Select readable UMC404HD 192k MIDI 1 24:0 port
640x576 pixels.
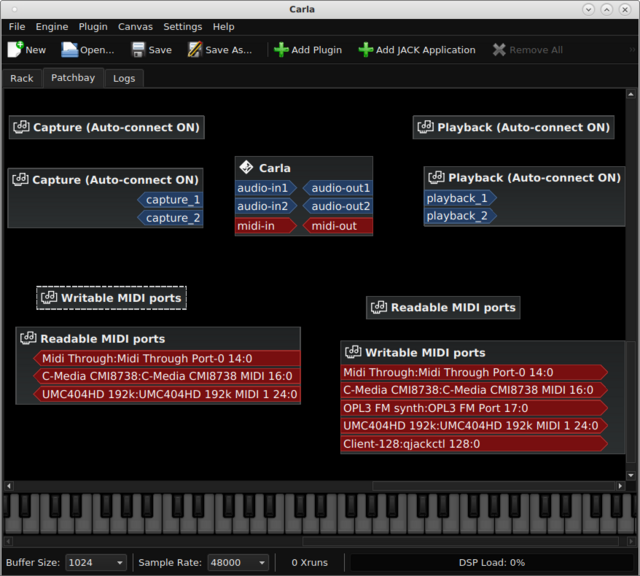coord(167,394)
